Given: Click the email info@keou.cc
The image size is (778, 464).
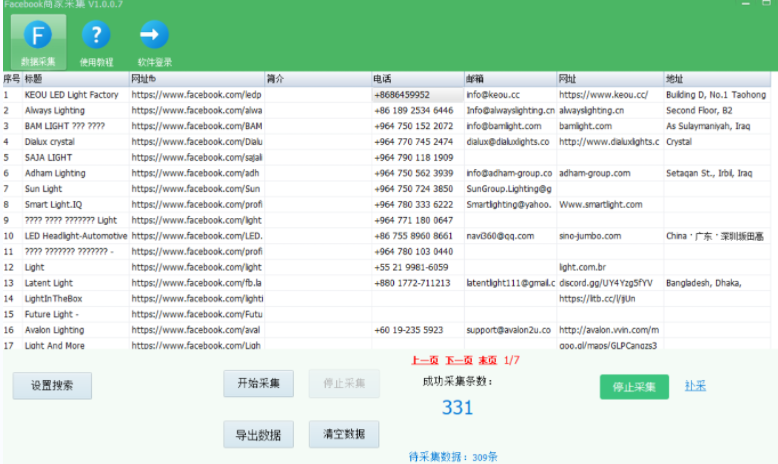Looking at the screenshot, I should point(493,95).
